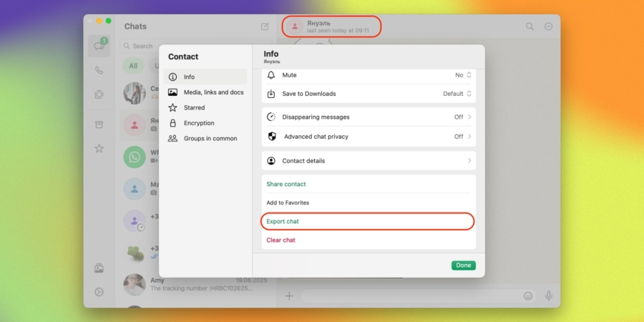The height and width of the screenshot is (322, 644).
Task: Expand Advanced chat privacy Off setting
Action: [x=463, y=137]
